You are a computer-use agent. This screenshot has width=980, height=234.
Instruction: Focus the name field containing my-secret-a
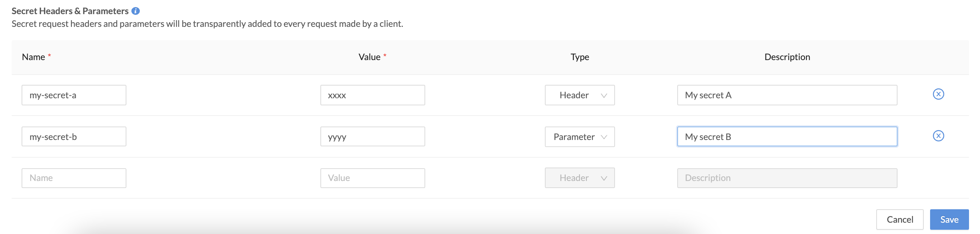pos(74,95)
